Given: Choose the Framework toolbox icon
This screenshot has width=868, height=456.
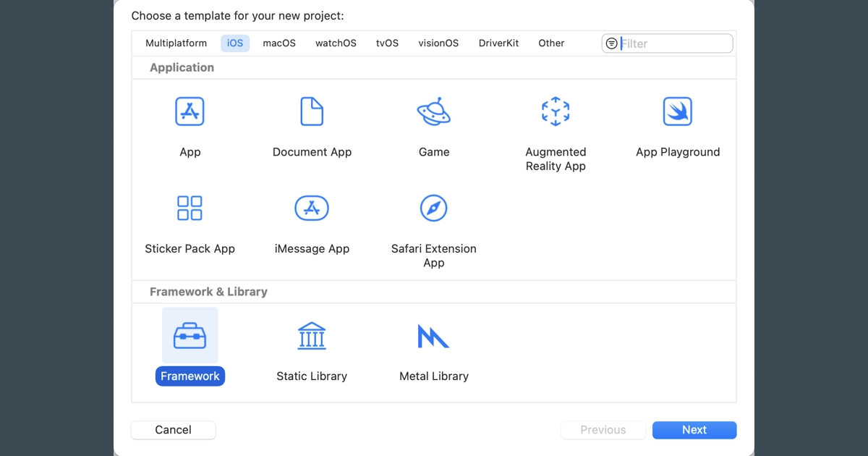Looking at the screenshot, I should coord(190,335).
